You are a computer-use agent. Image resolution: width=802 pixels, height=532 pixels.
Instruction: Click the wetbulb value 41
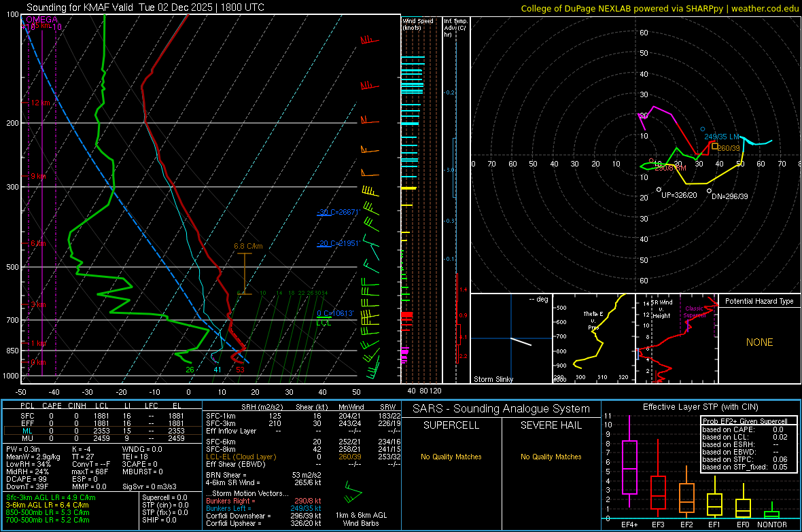(x=217, y=370)
